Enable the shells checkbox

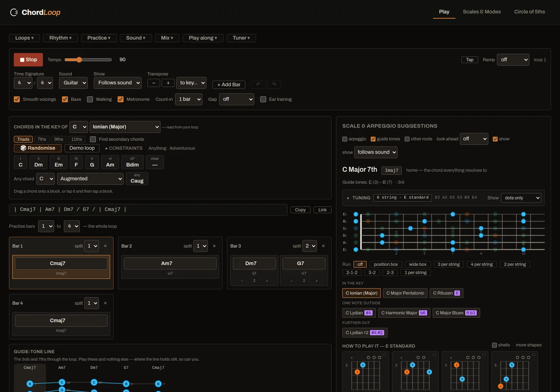coord(494,345)
